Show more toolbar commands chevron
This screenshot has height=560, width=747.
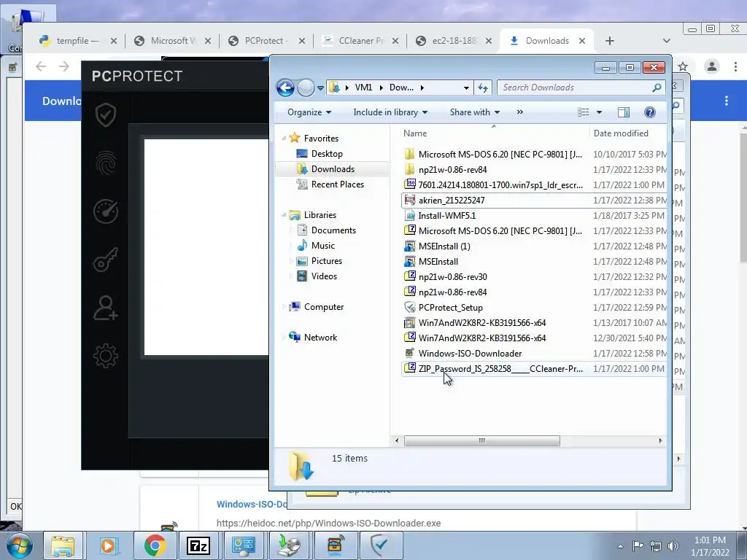tap(519, 112)
